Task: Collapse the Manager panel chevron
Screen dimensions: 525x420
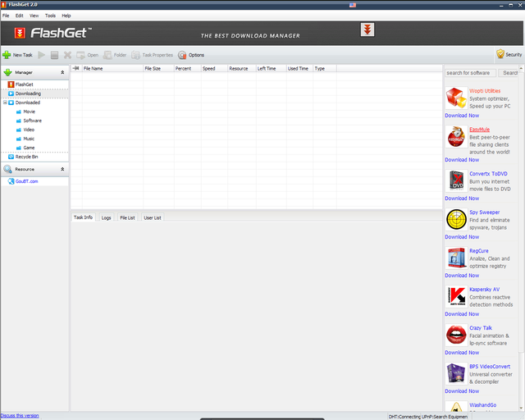Action: click(x=62, y=72)
